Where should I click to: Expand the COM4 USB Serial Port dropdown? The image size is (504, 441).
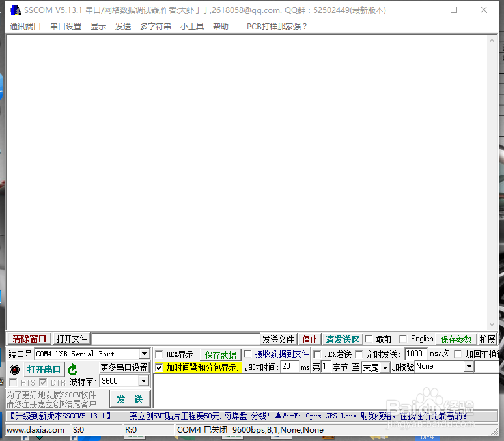click(x=145, y=354)
